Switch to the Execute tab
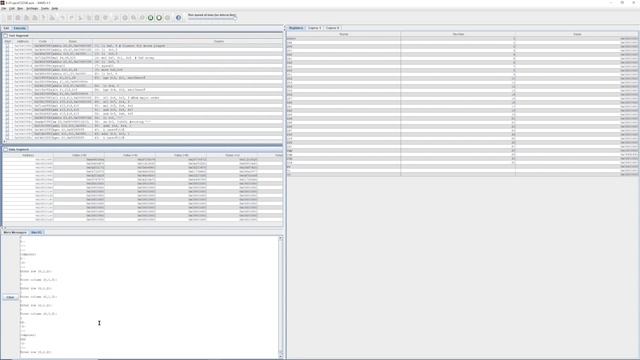This screenshot has width=640, height=360. click(20, 28)
